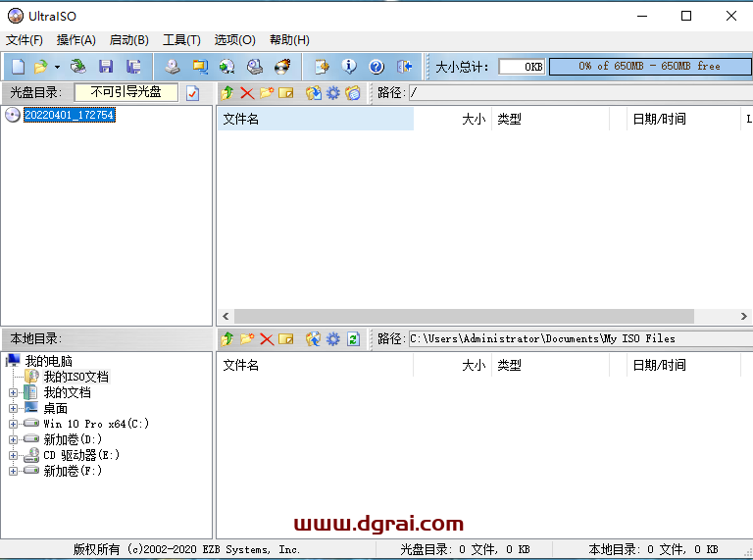Click the blue gear icon in the local toolbar
Viewport: 753px width, 560px height.
tap(332, 339)
